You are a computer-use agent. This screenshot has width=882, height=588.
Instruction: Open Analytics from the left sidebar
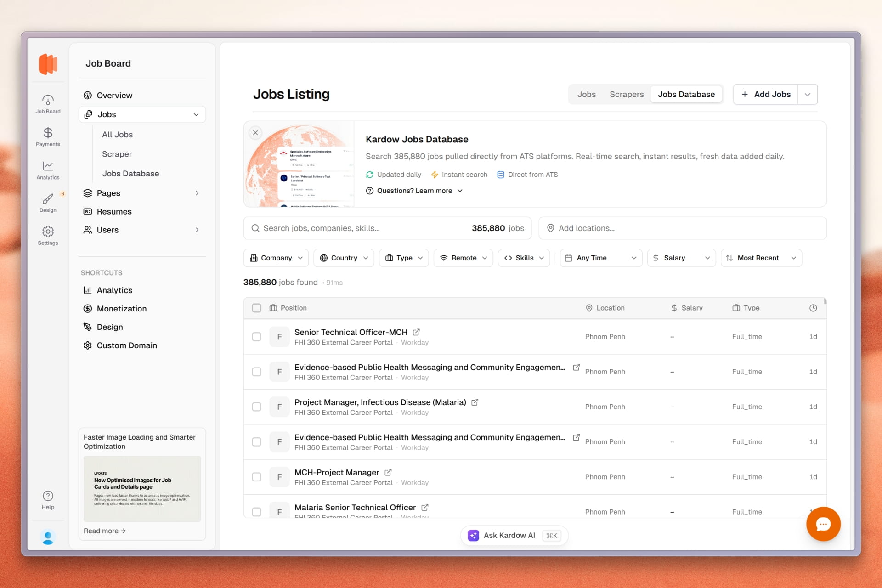pos(48,170)
